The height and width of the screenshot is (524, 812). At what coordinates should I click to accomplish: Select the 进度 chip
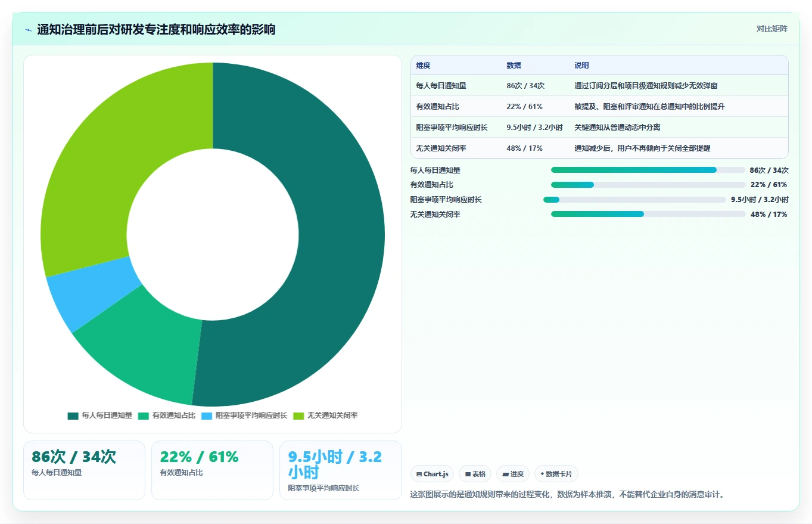513,474
